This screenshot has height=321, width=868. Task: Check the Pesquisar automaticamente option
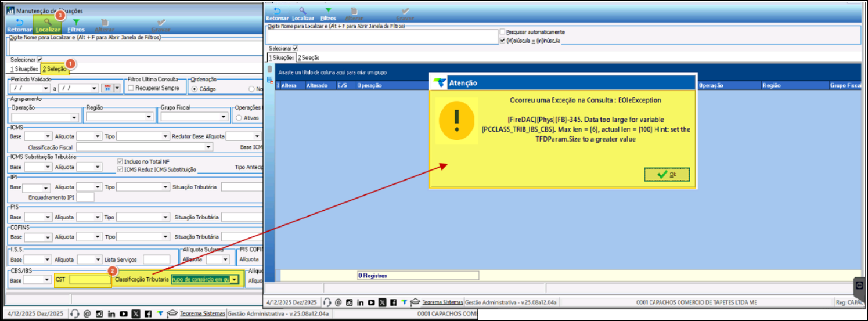pyautogui.click(x=503, y=32)
